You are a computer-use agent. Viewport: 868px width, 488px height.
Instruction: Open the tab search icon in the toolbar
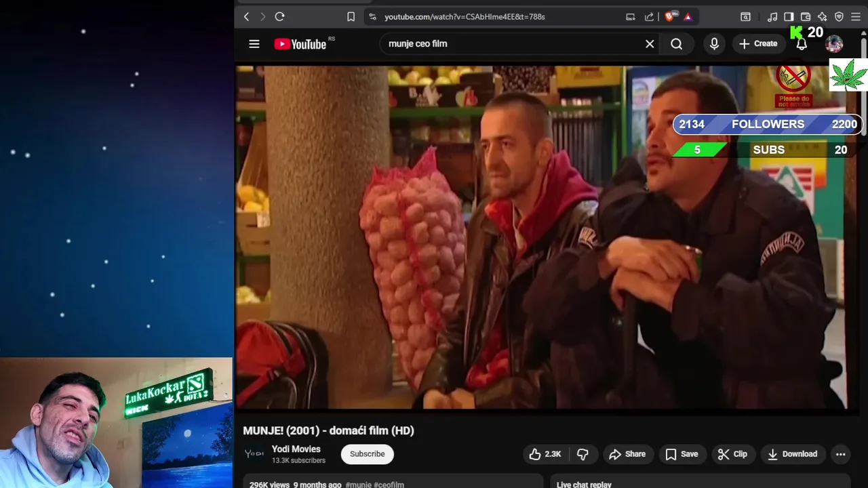745,17
